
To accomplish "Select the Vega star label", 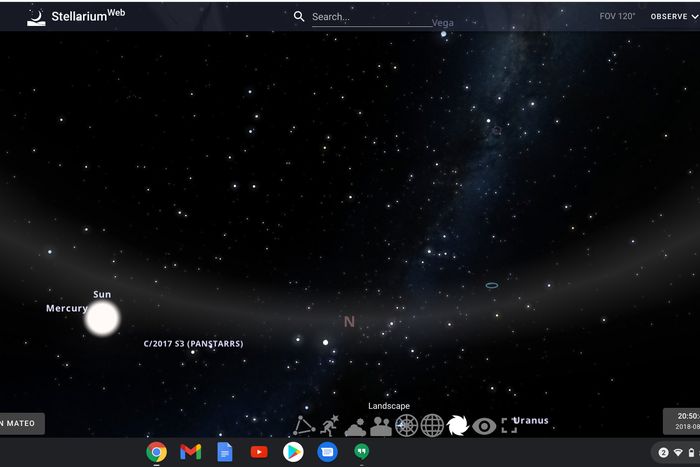I will coord(442,23).
